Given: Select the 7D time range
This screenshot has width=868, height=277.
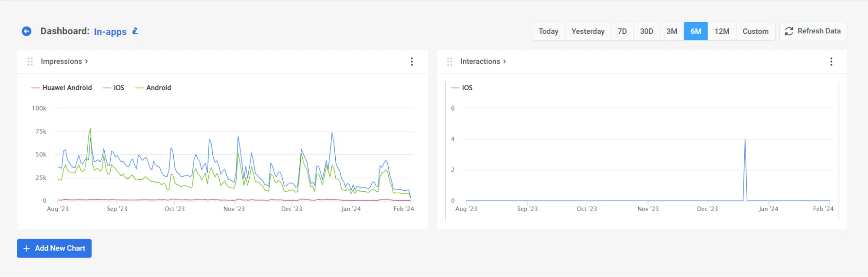Looking at the screenshot, I should click(x=622, y=31).
